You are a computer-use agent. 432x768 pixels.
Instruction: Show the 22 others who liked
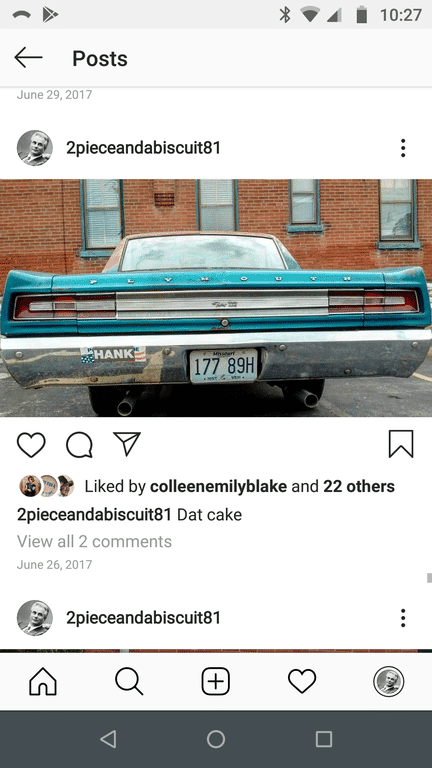click(x=359, y=486)
